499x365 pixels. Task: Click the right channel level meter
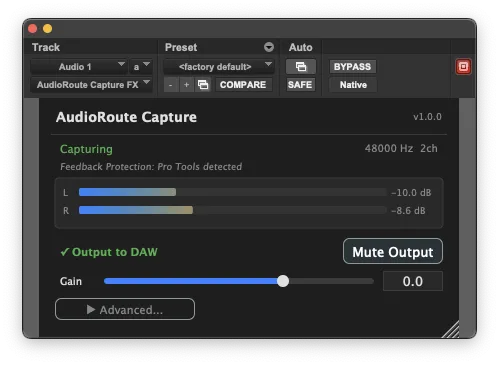coord(232,210)
